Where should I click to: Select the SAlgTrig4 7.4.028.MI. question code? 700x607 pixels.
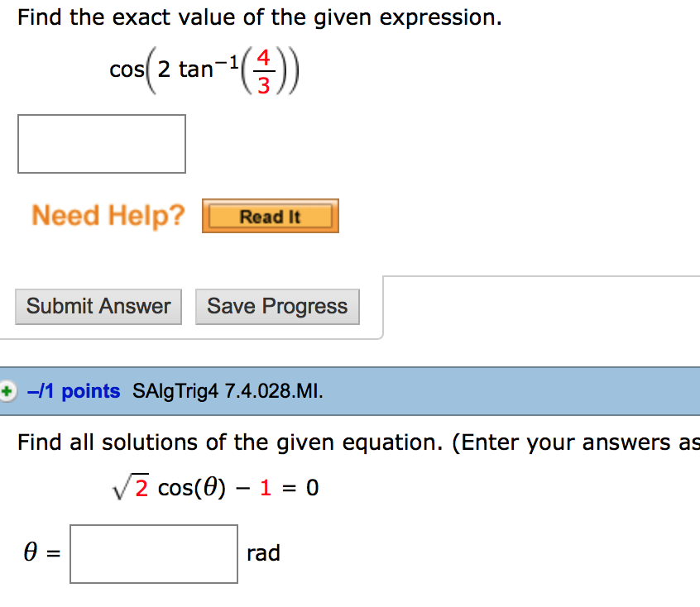tap(228, 391)
